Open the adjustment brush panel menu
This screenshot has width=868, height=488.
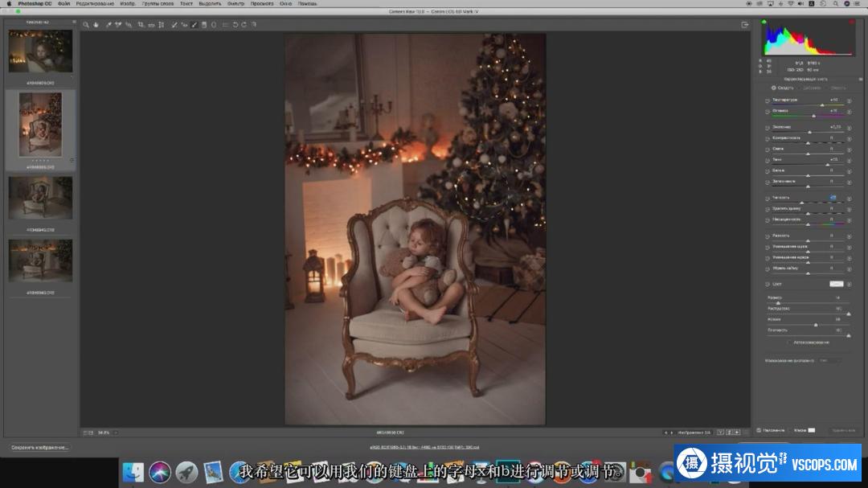pyautogui.click(x=860, y=80)
